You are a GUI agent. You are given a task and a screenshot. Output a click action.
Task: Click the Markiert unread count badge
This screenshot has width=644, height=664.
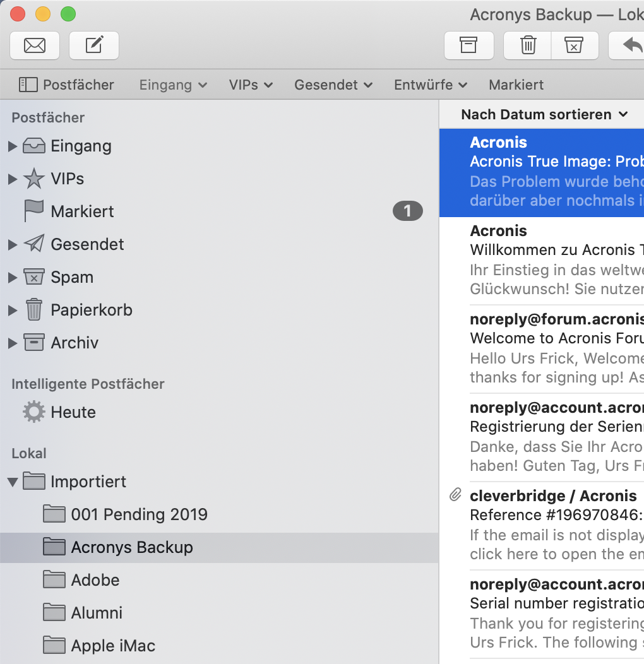click(408, 211)
